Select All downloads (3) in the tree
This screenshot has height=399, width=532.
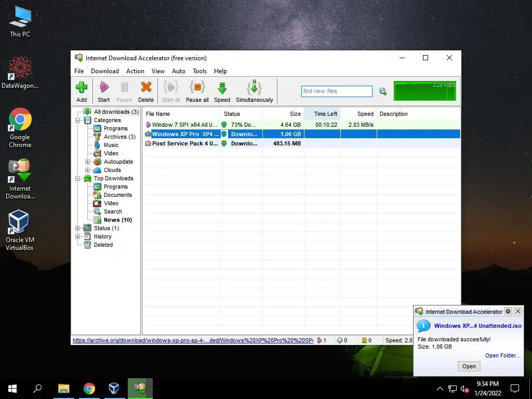point(116,112)
